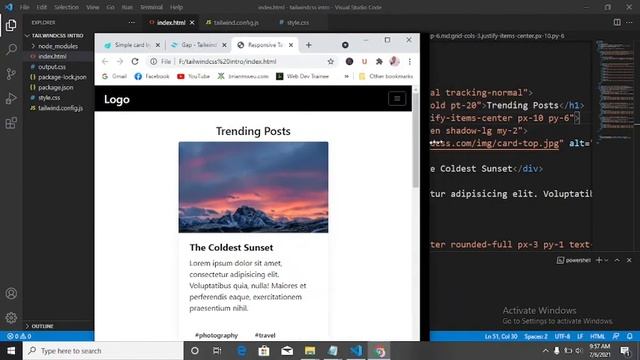The image size is (640, 360).
Task: Click the Explorer more actions ellipsis
Action: pos(131,22)
